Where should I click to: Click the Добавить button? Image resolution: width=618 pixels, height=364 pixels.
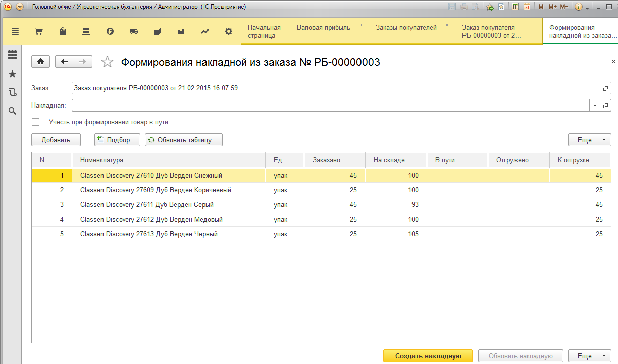[x=56, y=140]
